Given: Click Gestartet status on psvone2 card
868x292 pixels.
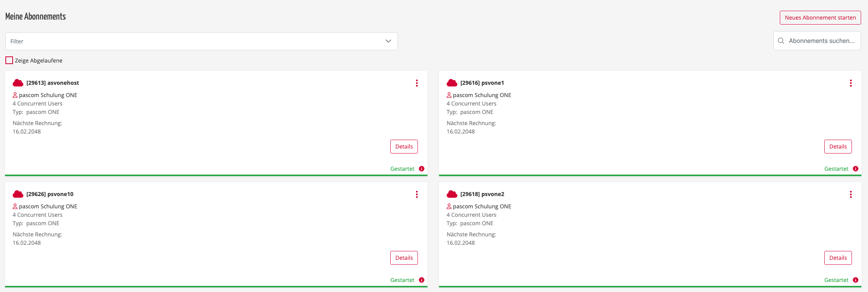Looking at the screenshot, I should coord(836,280).
